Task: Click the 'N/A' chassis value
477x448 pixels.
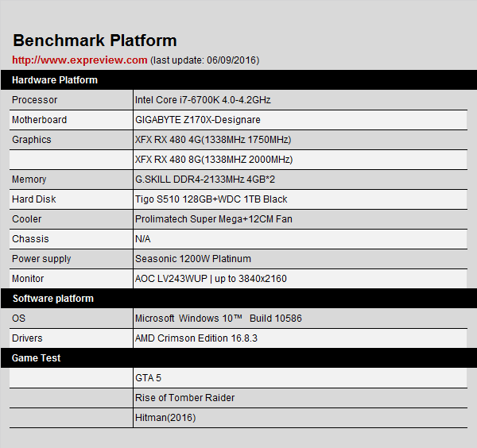Action: coord(142,239)
